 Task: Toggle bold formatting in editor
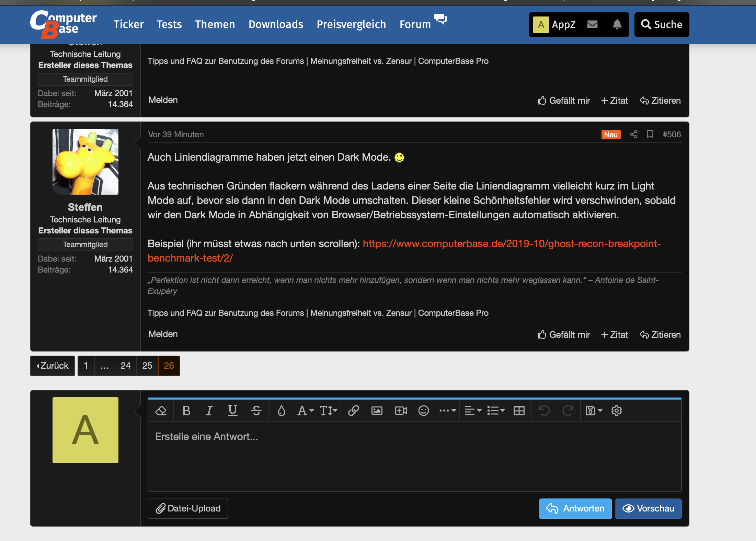click(186, 411)
